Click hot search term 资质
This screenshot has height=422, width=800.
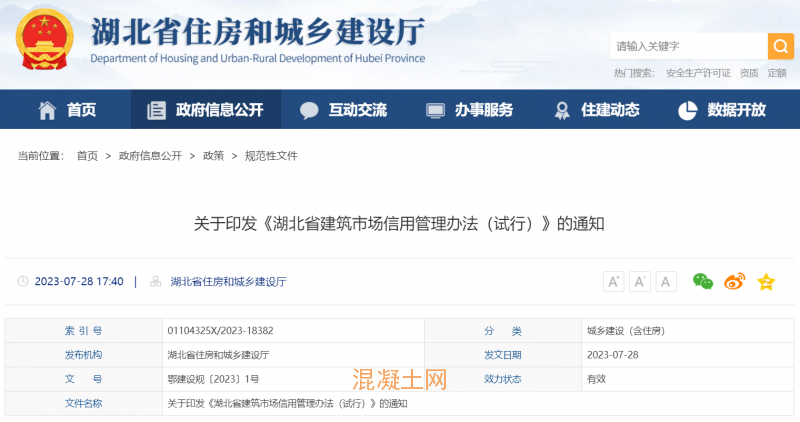coord(749,73)
